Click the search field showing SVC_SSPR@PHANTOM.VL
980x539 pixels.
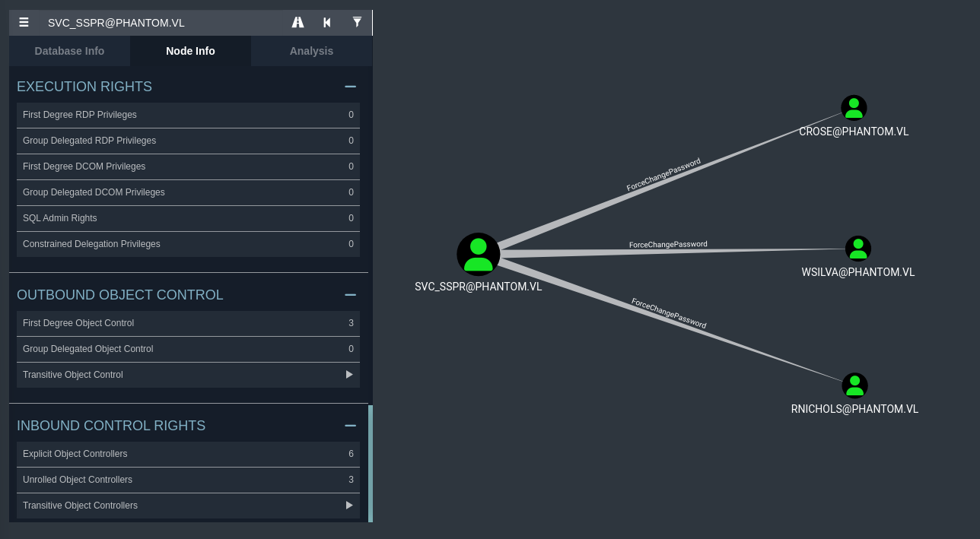point(160,23)
